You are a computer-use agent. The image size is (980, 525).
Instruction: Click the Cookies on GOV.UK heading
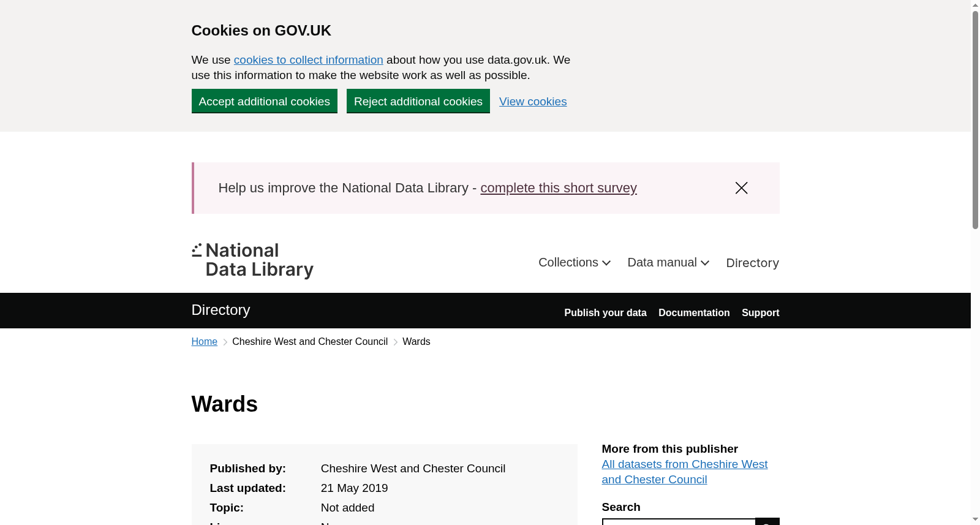(x=262, y=31)
